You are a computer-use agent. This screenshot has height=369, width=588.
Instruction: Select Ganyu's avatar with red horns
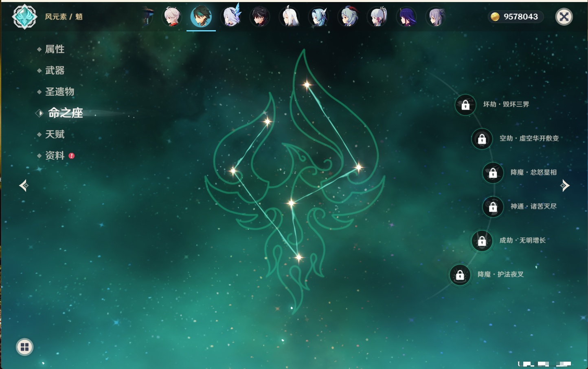(348, 17)
